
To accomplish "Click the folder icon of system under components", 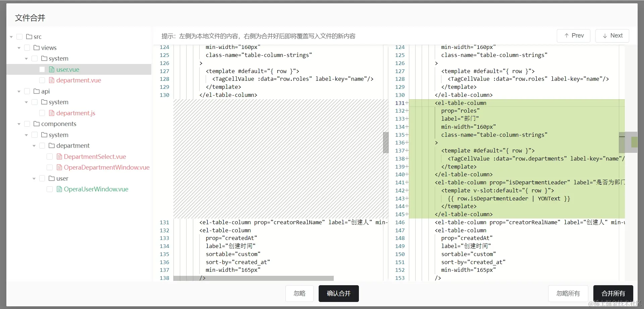I will tap(44, 135).
